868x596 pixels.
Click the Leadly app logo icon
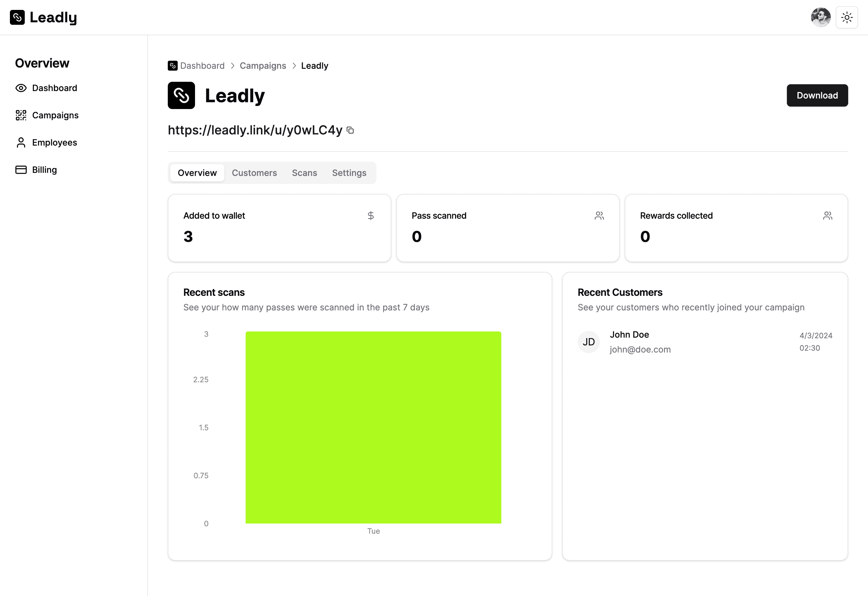(x=17, y=16)
